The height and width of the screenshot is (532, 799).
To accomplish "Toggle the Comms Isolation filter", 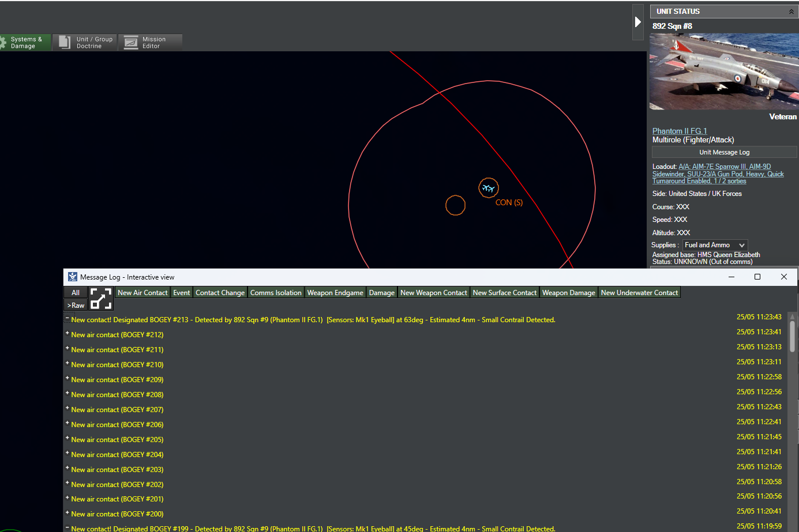I will pos(276,293).
